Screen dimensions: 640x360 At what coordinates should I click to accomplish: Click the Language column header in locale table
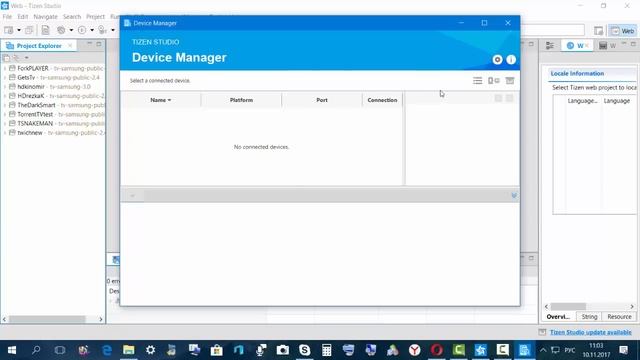[x=617, y=101]
